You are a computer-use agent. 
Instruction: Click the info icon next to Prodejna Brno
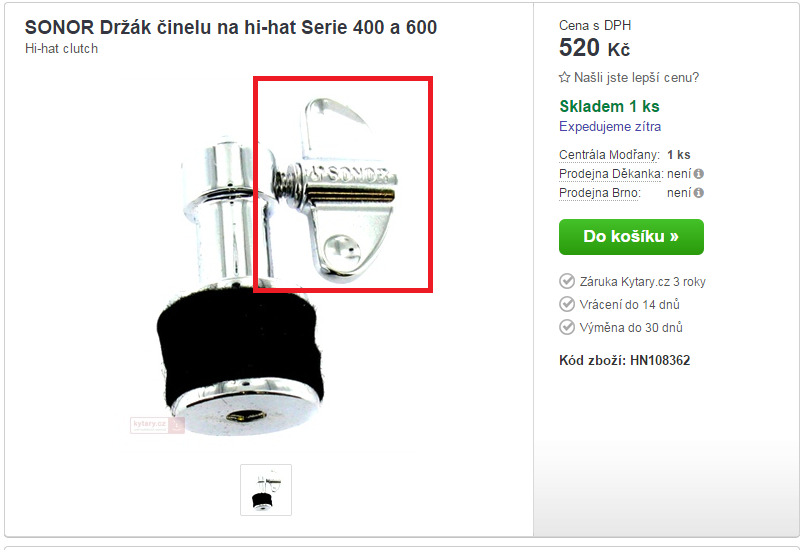click(699, 193)
